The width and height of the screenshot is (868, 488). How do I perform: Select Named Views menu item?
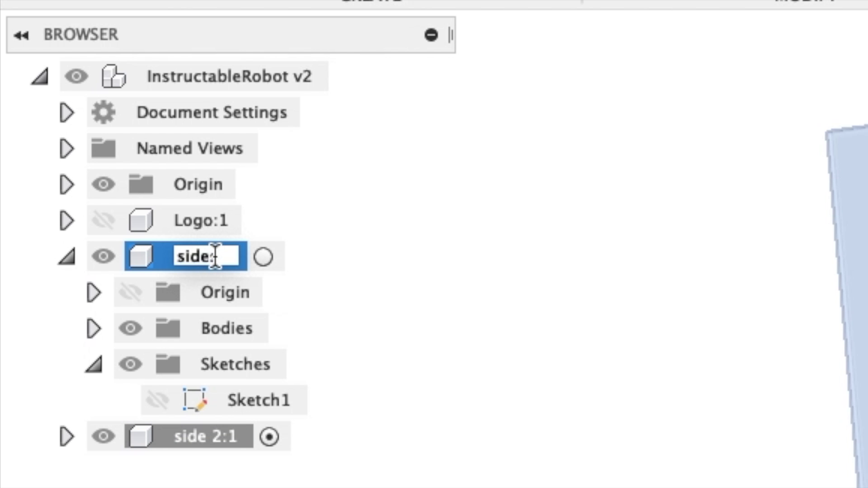(x=189, y=148)
